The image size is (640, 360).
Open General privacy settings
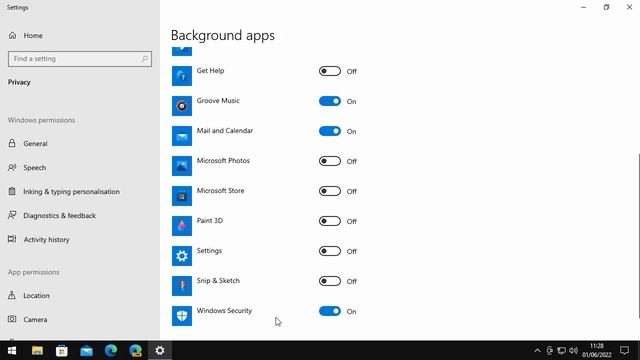(80, 144)
